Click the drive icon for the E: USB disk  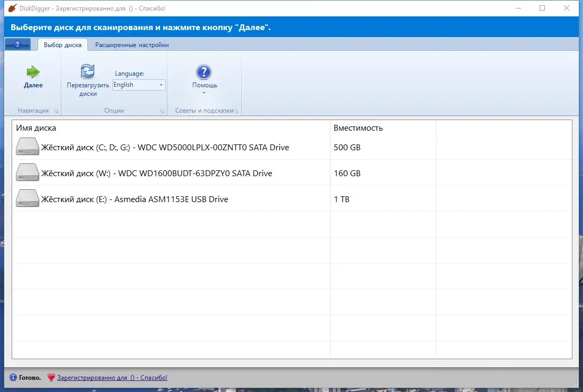pos(28,198)
